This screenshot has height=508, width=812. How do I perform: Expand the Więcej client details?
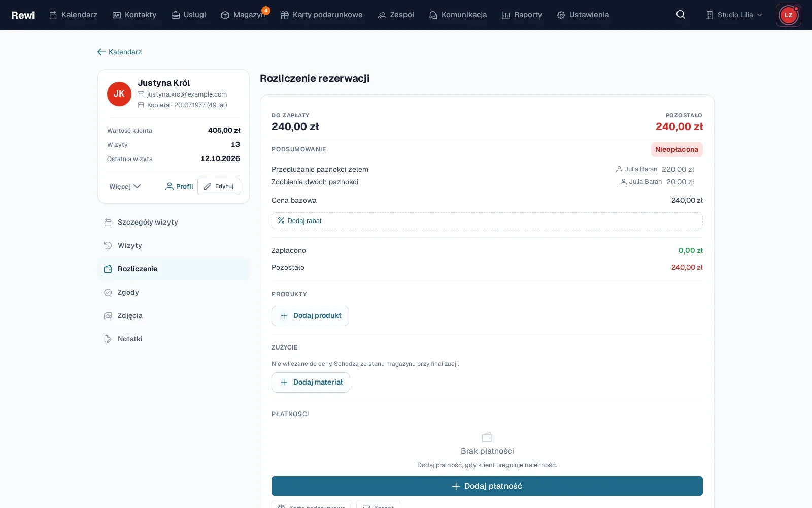point(125,186)
